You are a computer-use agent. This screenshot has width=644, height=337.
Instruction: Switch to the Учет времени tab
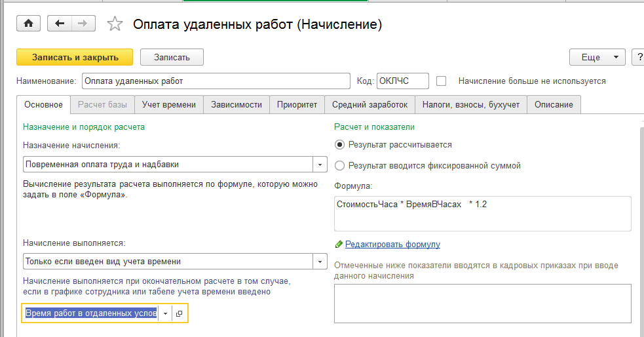(169, 104)
